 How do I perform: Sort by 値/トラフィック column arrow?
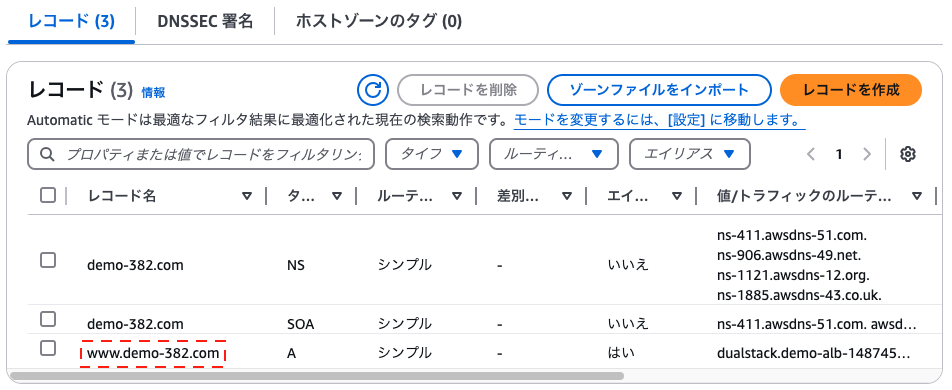(917, 196)
